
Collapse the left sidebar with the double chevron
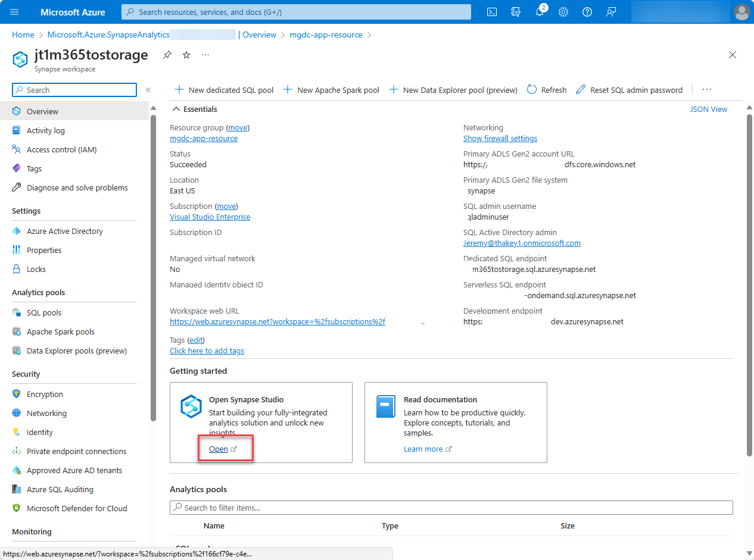click(x=148, y=90)
